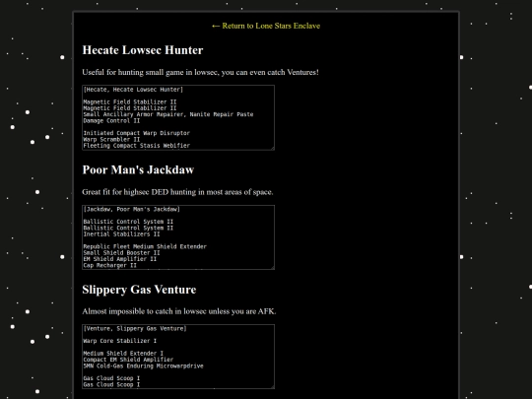Click the 'Almost impossible to catch in lowsec' description
This screenshot has width=532, height=399.
coord(179,311)
